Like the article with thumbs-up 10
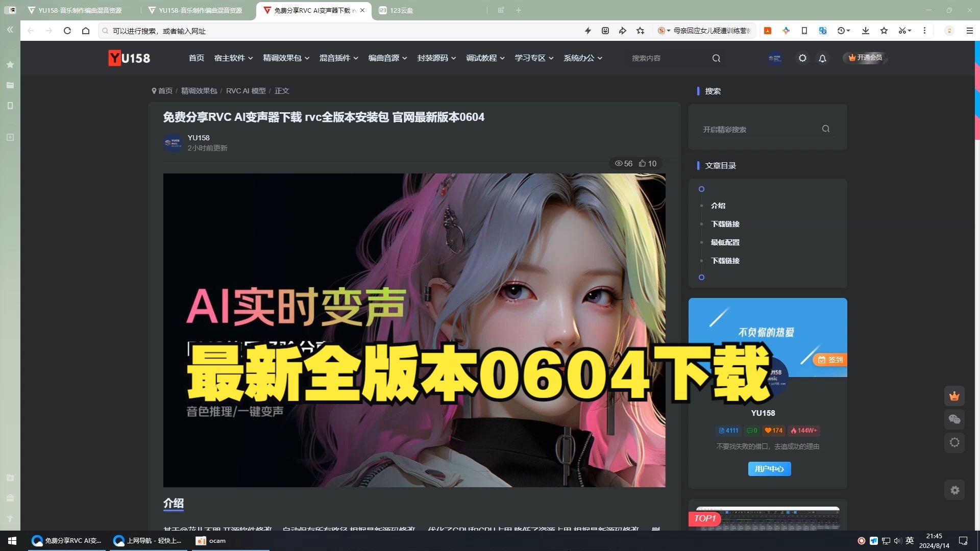 [x=647, y=164]
